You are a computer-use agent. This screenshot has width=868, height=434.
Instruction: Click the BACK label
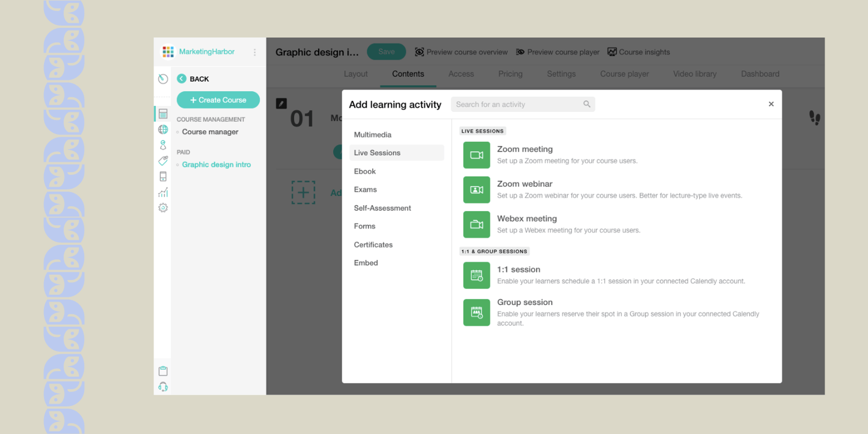[199, 79]
